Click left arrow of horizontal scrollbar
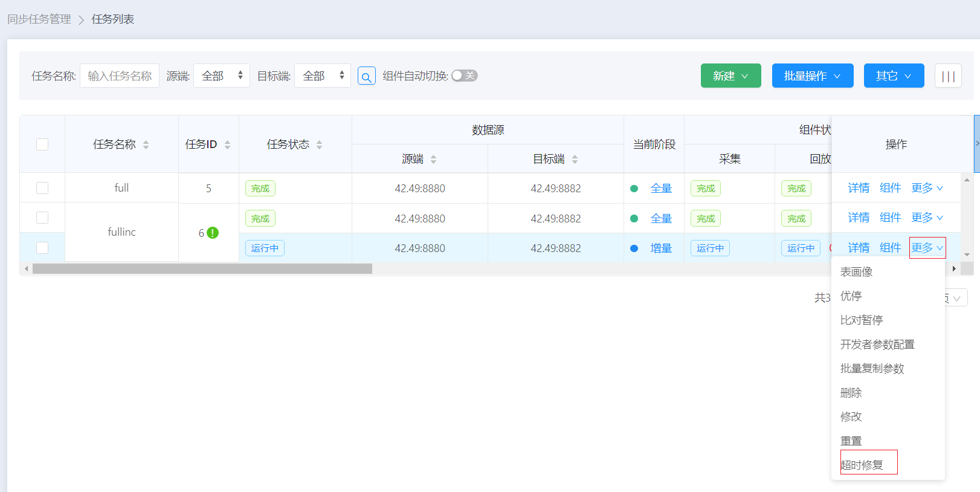The height and width of the screenshot is (492, 980). pyautogui.click(x=26, y=268)
